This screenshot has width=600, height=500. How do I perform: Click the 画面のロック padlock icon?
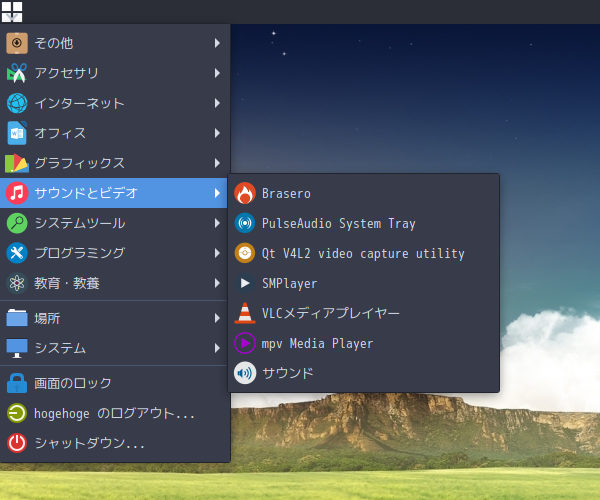click(x=17, y=383)
